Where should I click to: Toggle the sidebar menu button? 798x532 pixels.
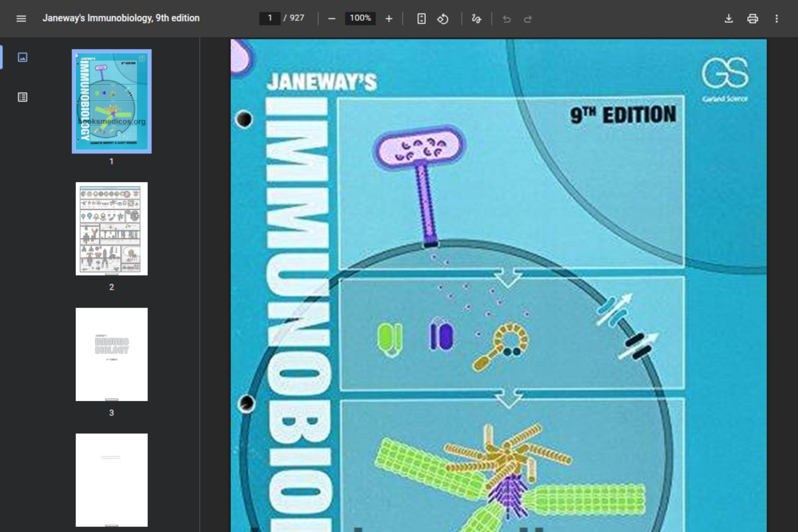coord(21,18)
